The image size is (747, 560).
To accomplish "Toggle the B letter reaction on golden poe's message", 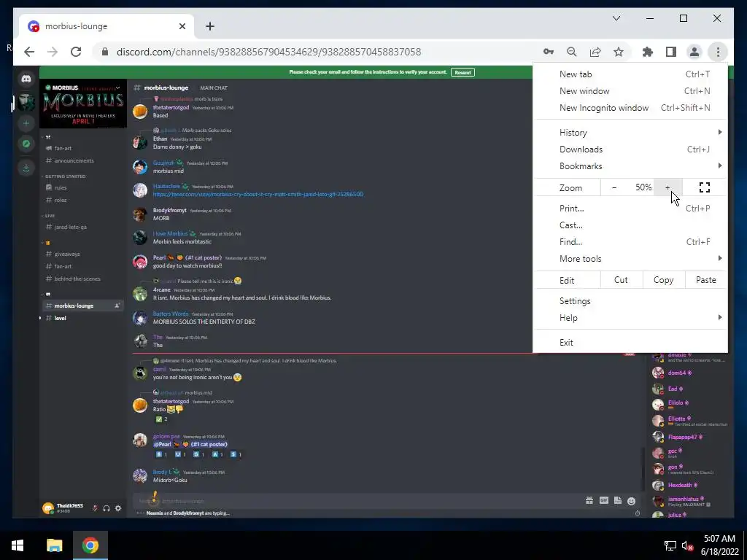I will (x=161, y=454).
